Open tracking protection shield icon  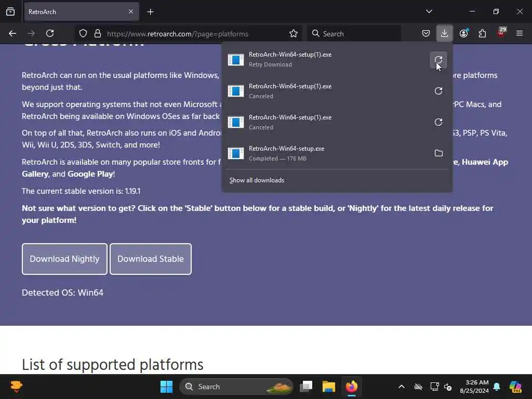(83, 34)
